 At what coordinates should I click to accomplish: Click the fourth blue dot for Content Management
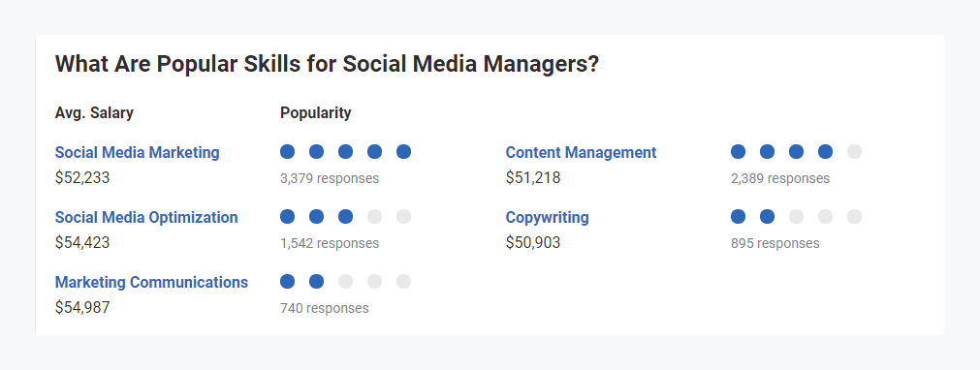825,151
